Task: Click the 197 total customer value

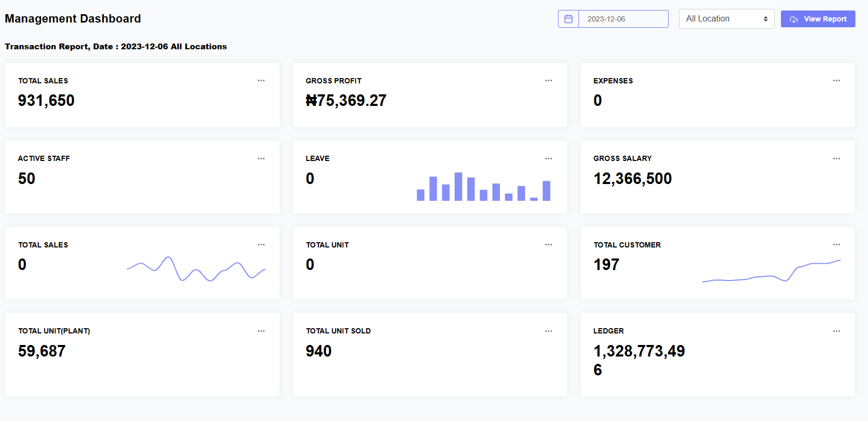Action: pos(606,265)
